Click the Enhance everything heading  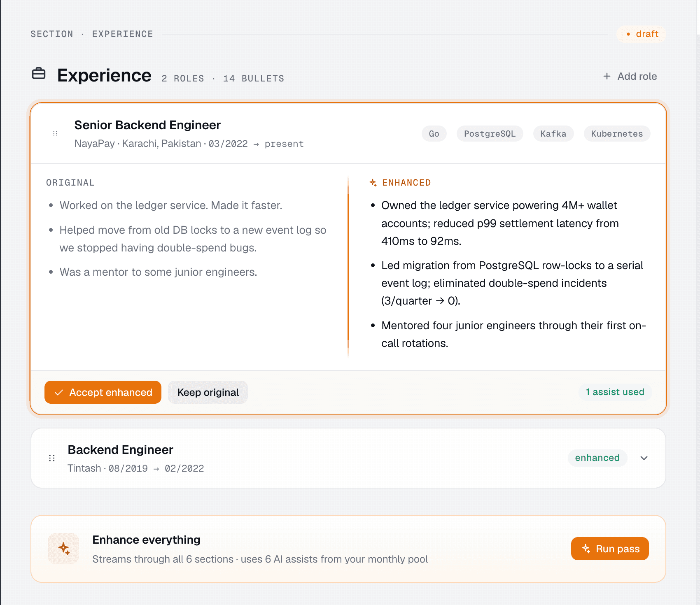(x=146, y=540)
